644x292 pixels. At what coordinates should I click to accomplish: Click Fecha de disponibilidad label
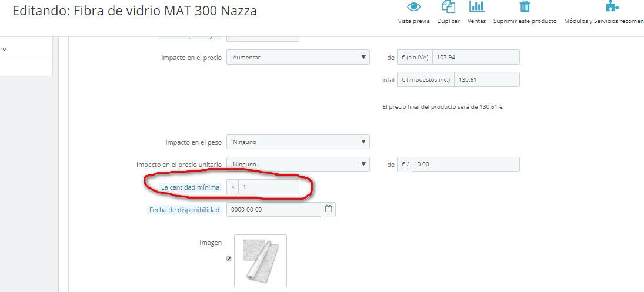(x=185, y=210)
